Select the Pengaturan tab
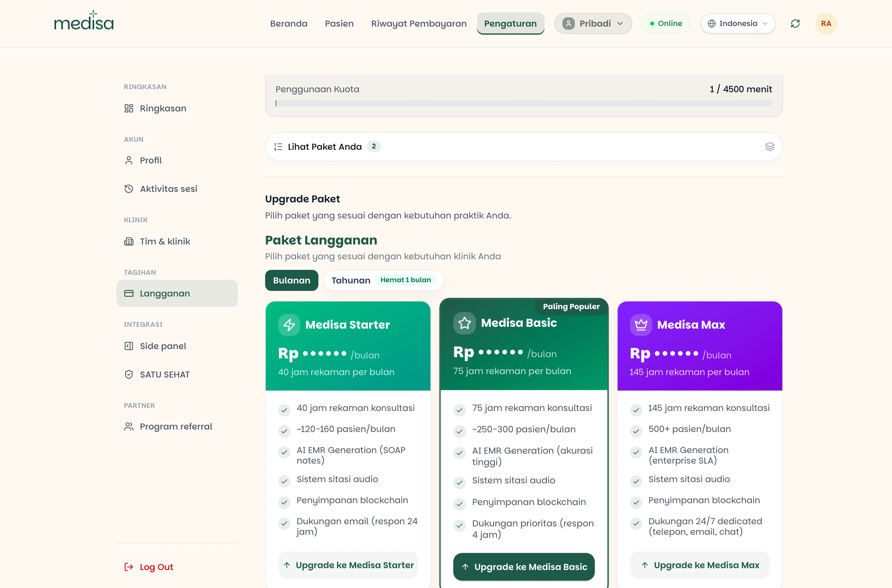Image resolution: width=892 pixels, height=588 pixels. tap(510, 24)
